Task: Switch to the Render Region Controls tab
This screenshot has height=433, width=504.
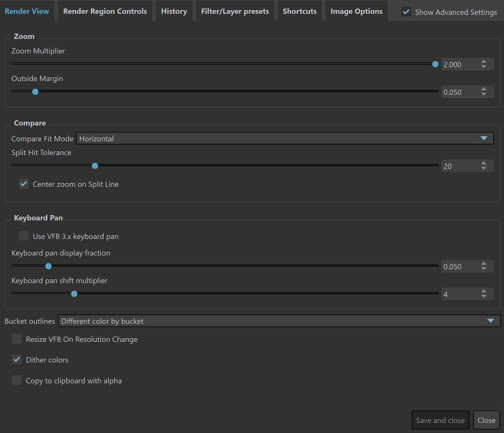Action: tap(105, 11)
